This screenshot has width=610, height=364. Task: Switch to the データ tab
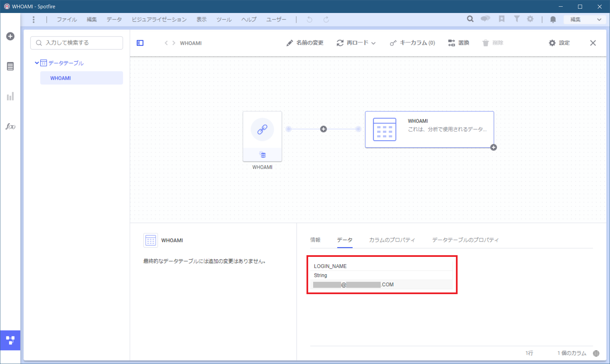(345, 240)
